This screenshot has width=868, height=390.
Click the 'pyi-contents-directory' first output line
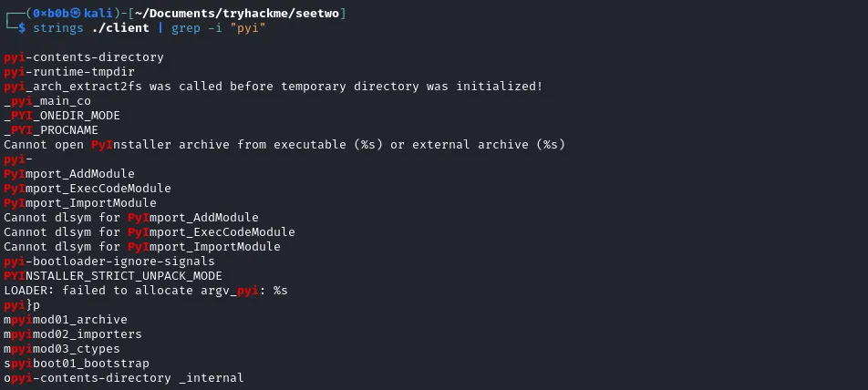(84, 57)
